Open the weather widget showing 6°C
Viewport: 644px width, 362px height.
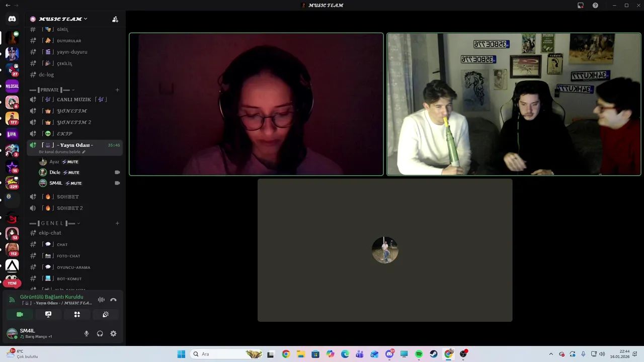coord(23,354)
